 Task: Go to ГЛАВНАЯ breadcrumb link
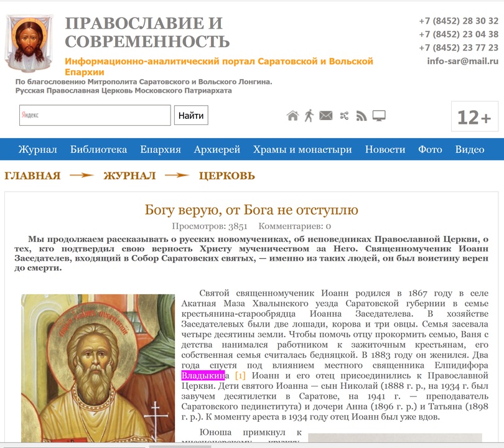[x=32, y=176]
